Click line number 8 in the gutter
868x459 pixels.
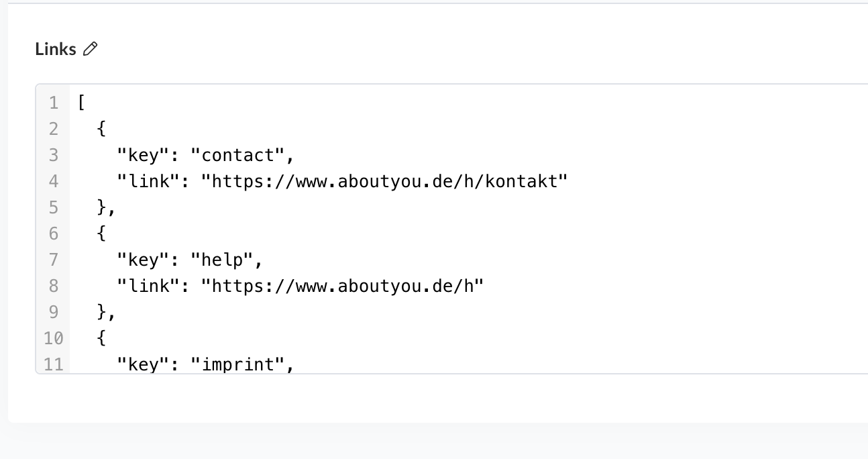point(54,286)
